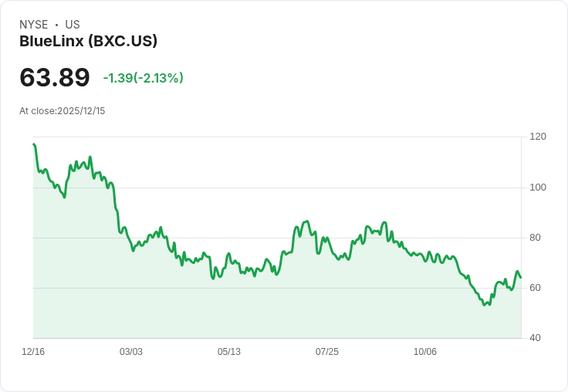Click the 120 y-axis price label
Viewport: 568px width, 392px height.
click(538, 137)
